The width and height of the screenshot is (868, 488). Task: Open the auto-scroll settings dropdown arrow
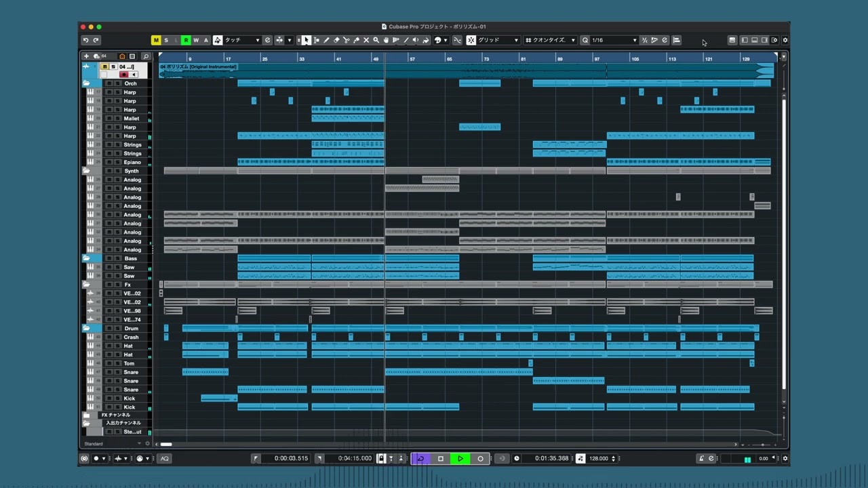pos(290,40)
